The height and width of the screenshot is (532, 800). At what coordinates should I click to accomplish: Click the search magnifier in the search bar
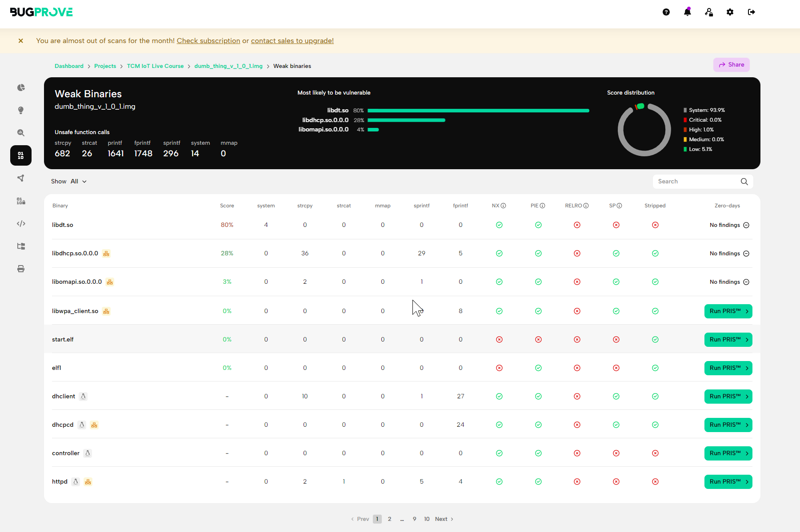(744, 181)
